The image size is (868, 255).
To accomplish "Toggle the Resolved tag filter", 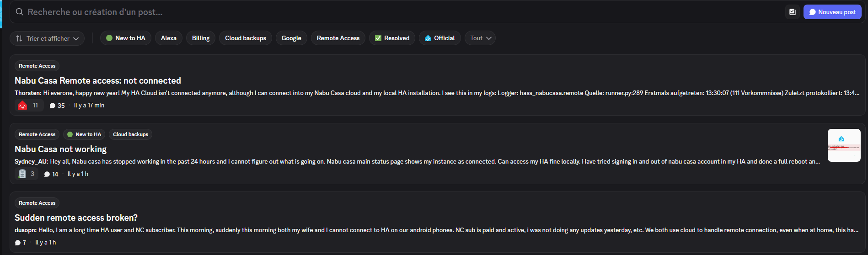I will 392,38.
